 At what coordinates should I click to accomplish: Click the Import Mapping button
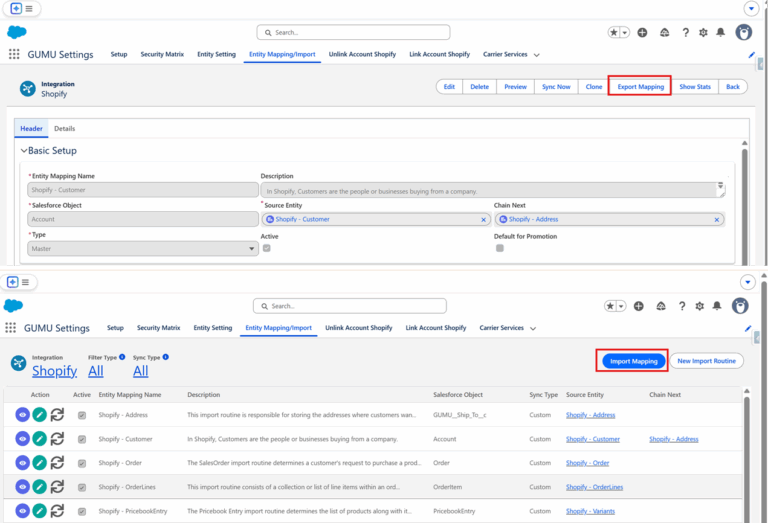click(x=634, y=361)
